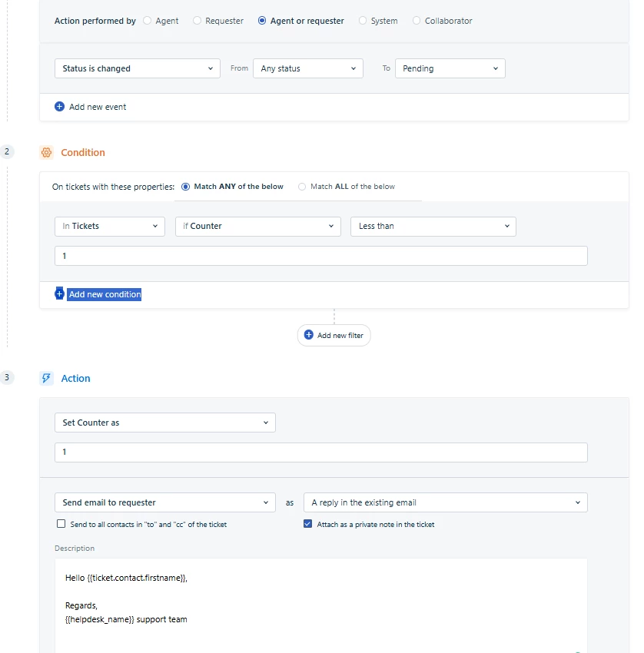This screenshot has height=653, width=644.
Task: Click the Description label
Action: [75, 549]
